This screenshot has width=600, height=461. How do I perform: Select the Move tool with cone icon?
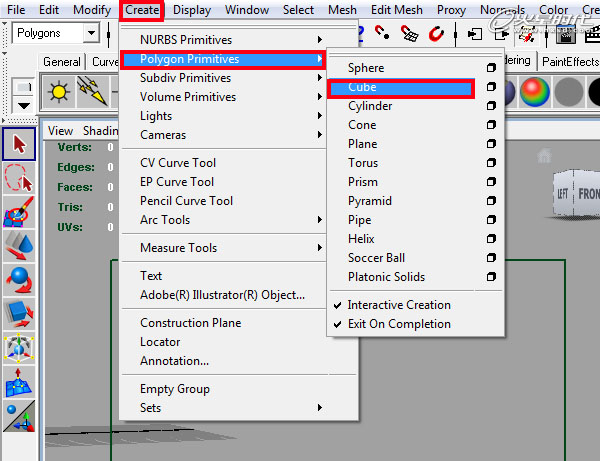point(19,246)
